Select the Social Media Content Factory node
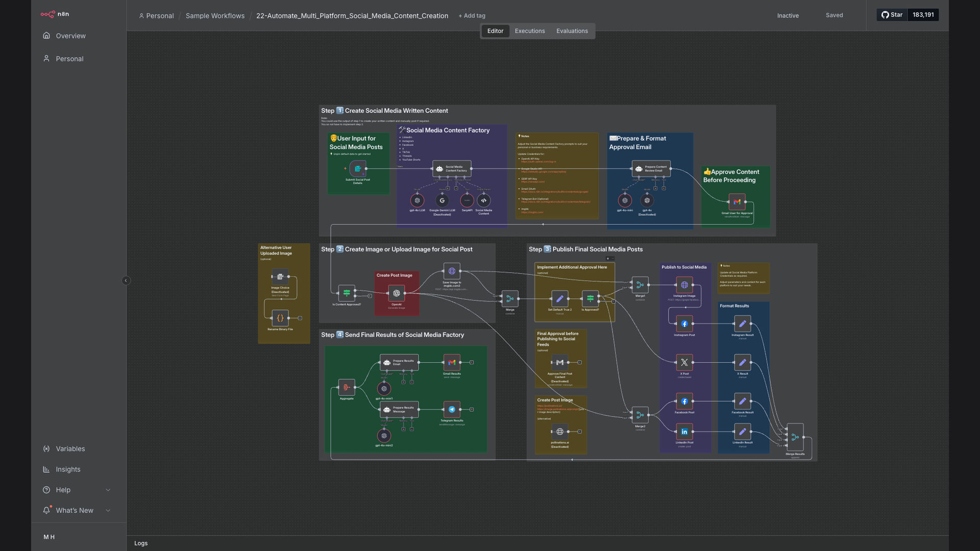The image size is (980, 551). 452,168
